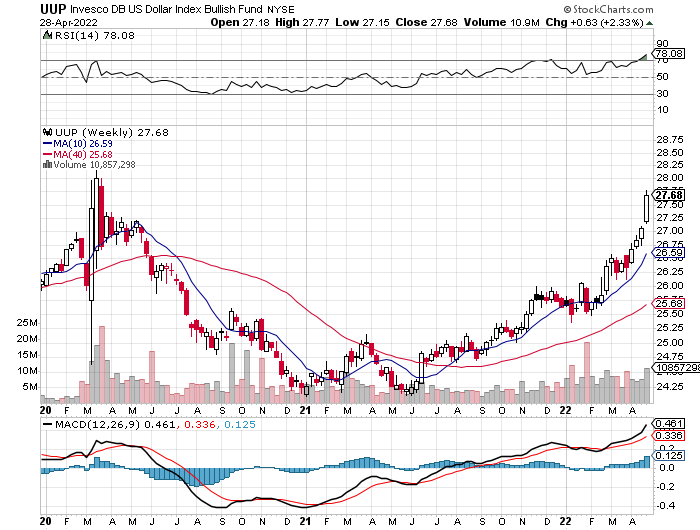Click the 5M volume axis label

[30, 387]
